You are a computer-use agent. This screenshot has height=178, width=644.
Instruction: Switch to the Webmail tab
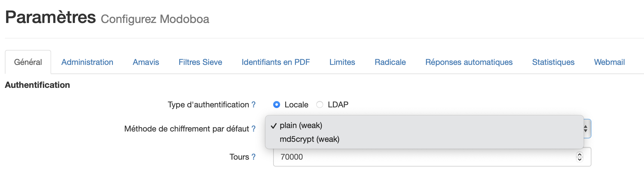click(x=609, y=62)
